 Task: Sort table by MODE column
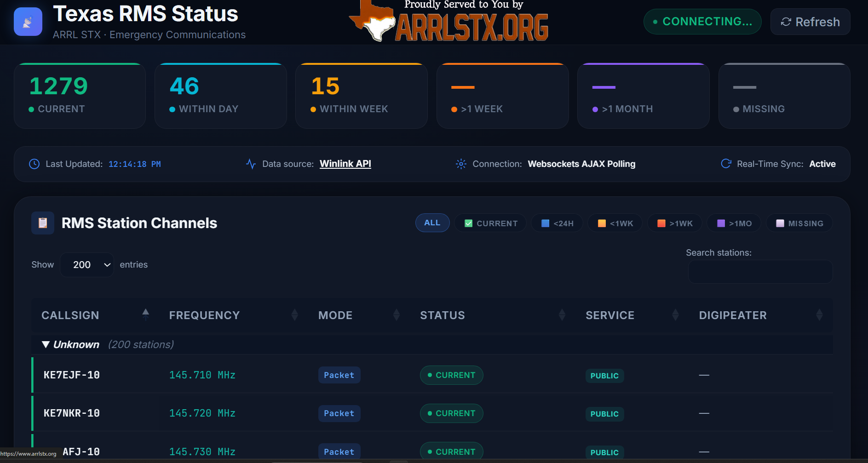pyautogui.click(x=359, y=315)
